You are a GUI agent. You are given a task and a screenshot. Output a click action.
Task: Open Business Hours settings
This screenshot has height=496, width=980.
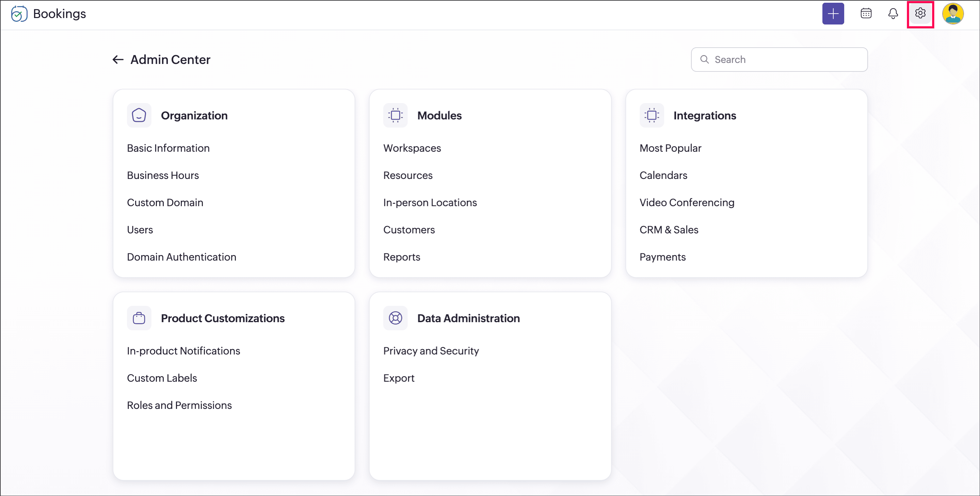[163, 175]
